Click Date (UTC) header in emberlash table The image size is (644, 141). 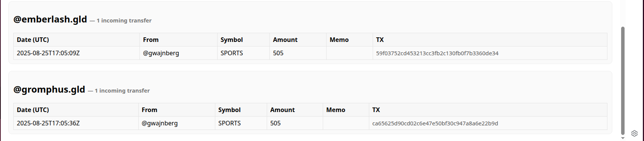click(x=33, y=40)
